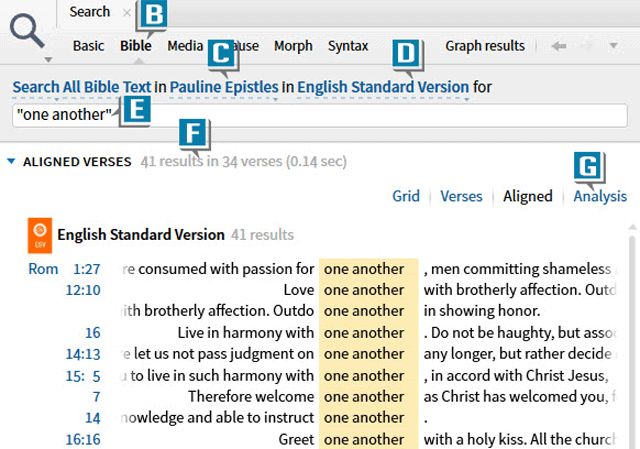The width and height of the screenshot is (640, 449).
Task: Open the Pauline Epistles range dropdown
Action: [223, 88]
